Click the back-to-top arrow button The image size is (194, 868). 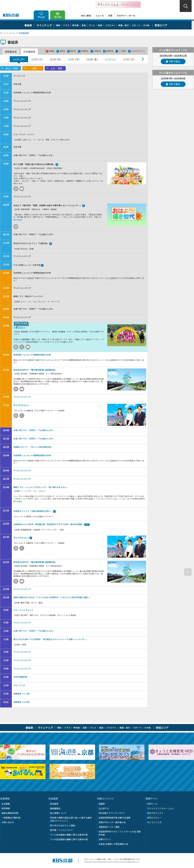click(188, 572)
